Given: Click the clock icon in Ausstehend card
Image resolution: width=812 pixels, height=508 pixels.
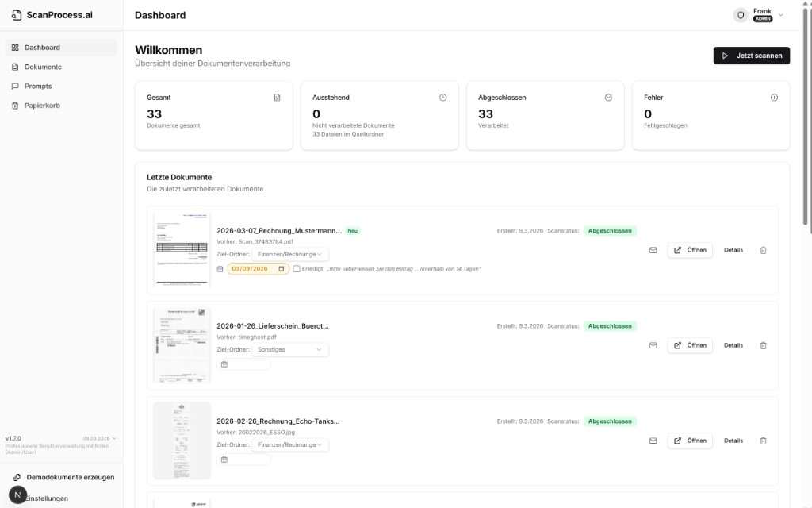Looking at the screenshot, I should [x=442, y=98].
